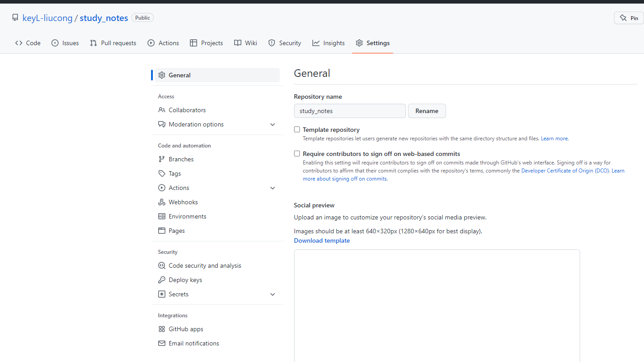Click the Public visibility badge
Screen dimensions: 644x362
point(143,18)
